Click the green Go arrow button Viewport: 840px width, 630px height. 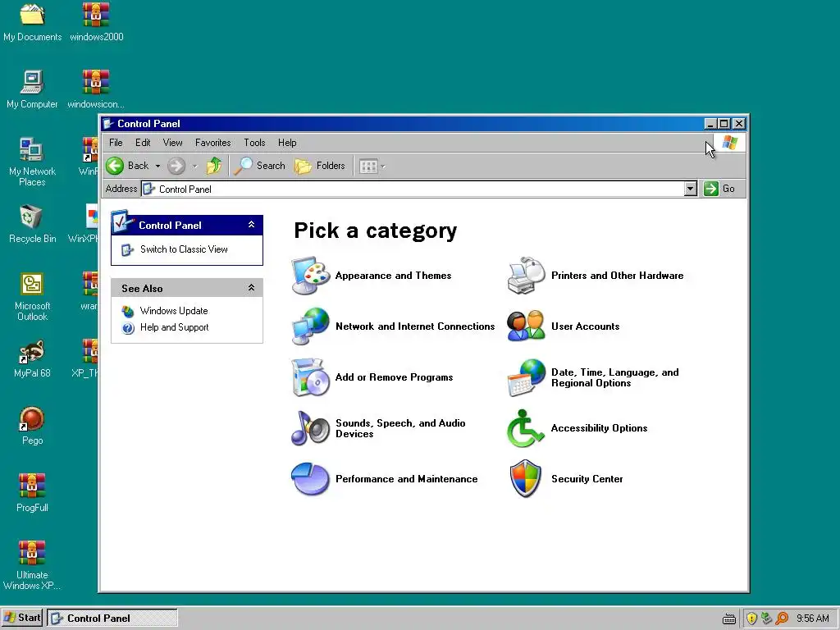coord(711,189)
